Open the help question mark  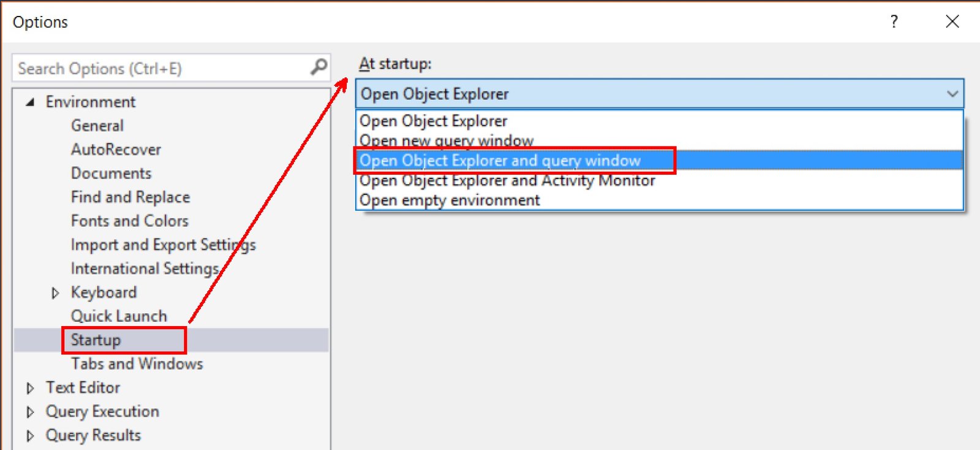point(894,22)
